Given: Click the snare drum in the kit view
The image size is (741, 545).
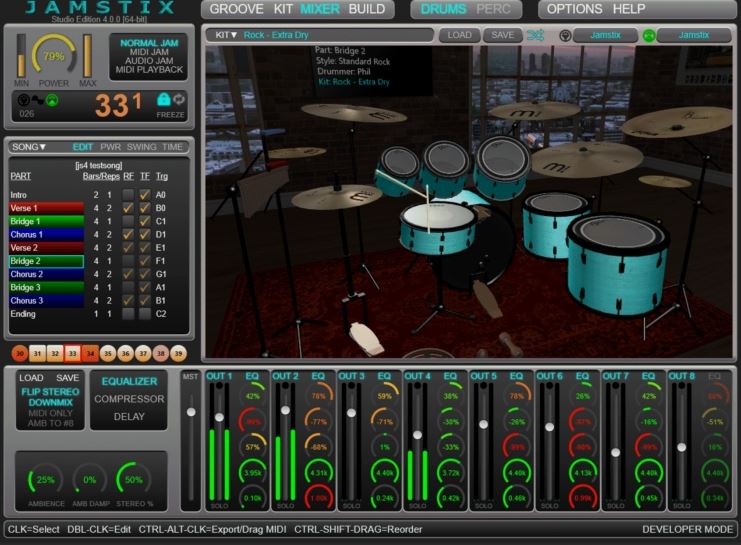Looking at the screenshot, I should coord(438,228).
